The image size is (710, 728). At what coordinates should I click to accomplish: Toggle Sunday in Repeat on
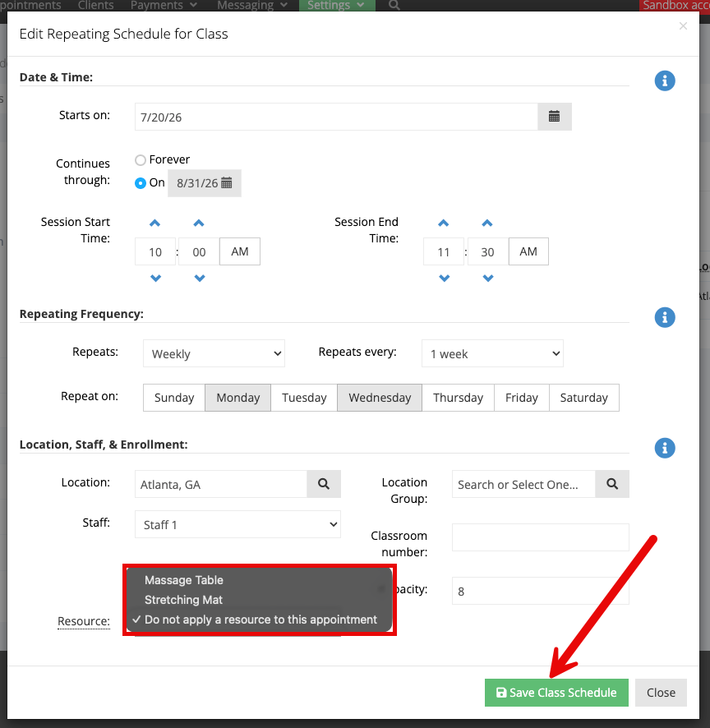(174, 398)
